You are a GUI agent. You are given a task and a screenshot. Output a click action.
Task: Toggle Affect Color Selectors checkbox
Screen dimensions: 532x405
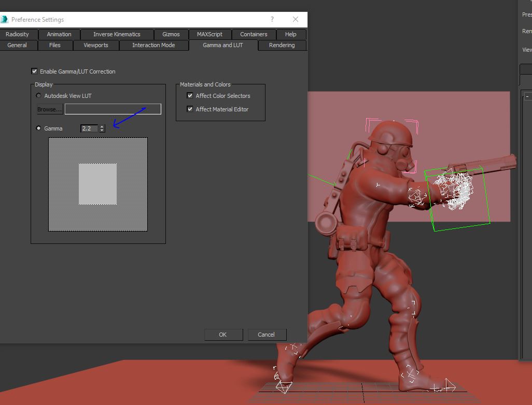pos(190,96)
